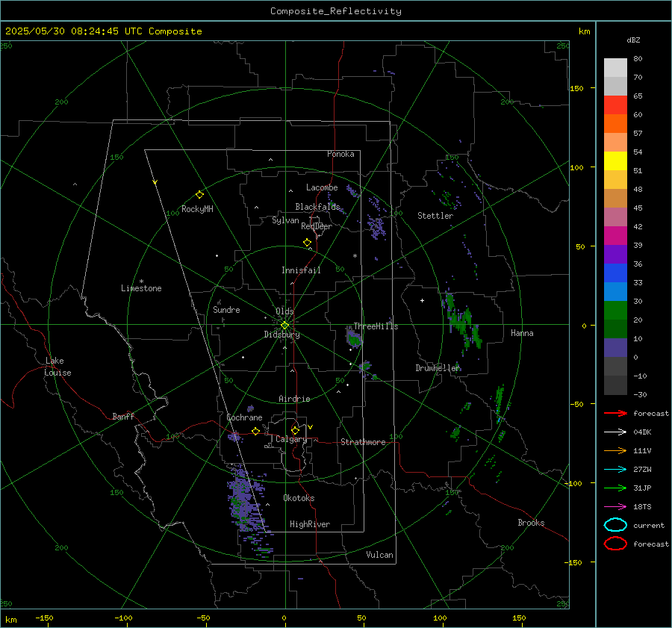Click the magenta 18TS arrow icon

coord(615,507)
